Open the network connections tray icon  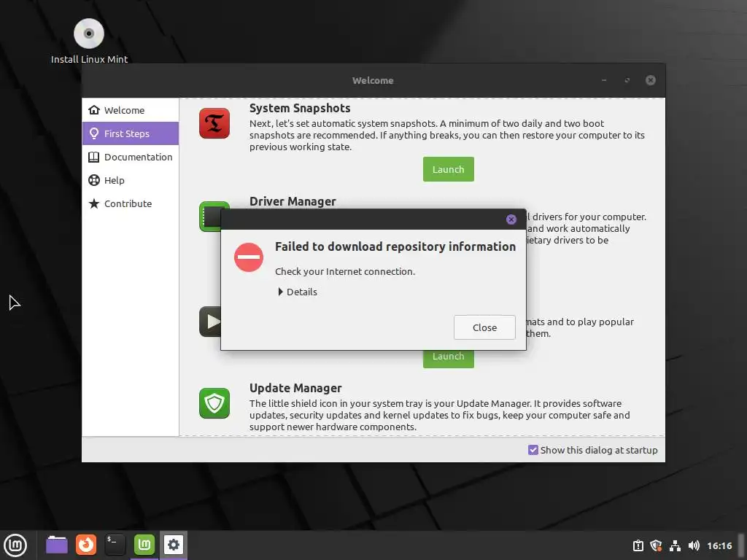675,545
